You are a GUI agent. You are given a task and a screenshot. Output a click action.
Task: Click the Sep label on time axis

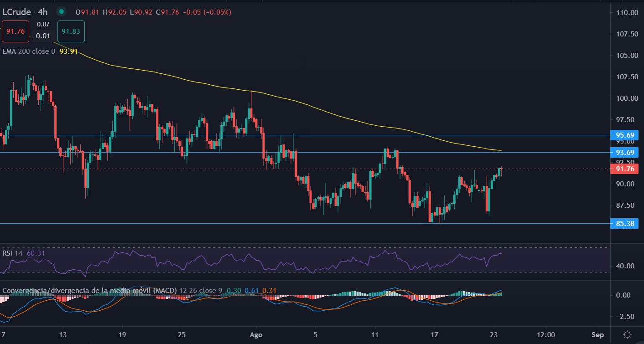click(x=597, y=334)
